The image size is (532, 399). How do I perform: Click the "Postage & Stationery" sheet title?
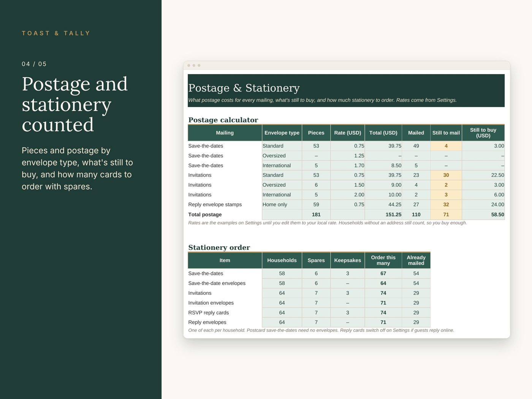coord(244,88)
